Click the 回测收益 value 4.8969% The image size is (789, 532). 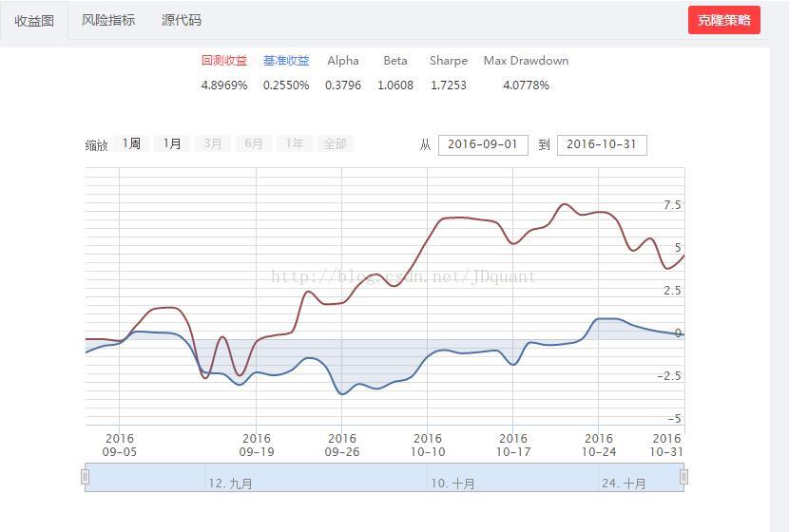pyautogui.click(x=224, y=85)
